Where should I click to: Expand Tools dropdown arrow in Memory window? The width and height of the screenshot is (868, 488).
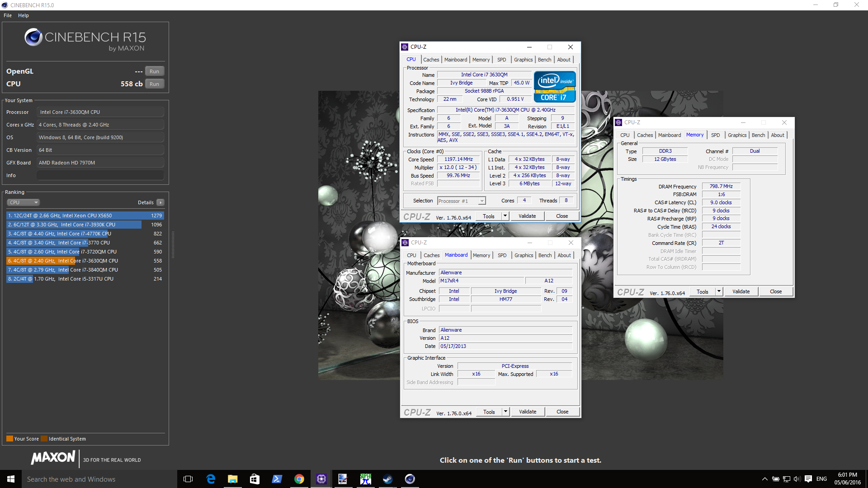[x=719, y=291]
